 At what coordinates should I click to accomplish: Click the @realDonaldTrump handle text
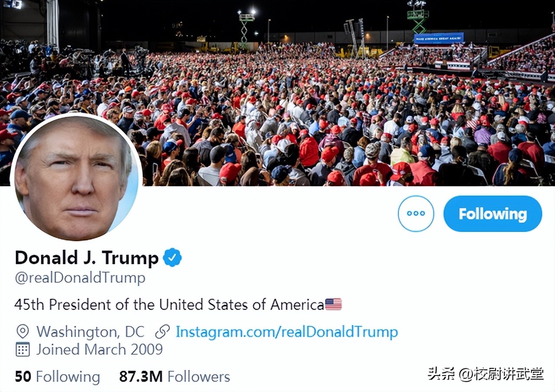(x=80, y=278)
